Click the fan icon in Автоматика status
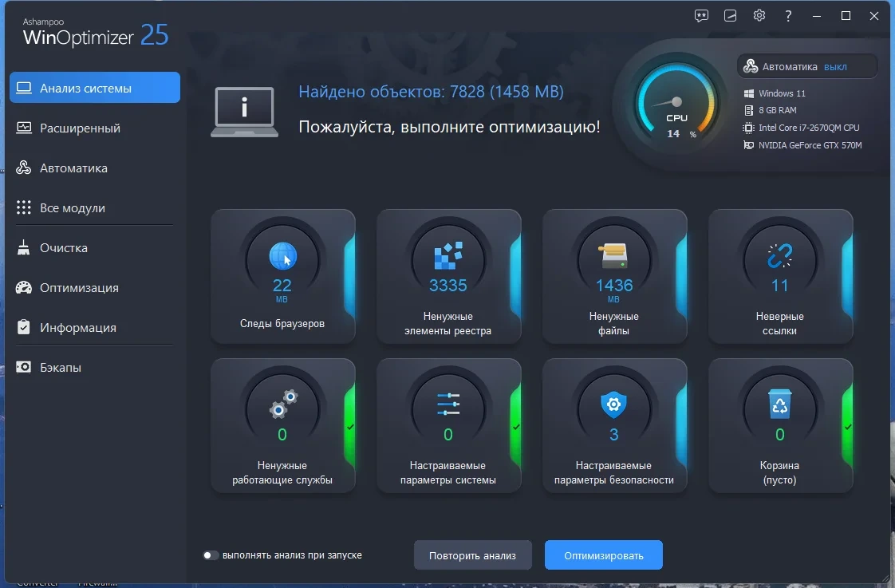Image resolution: width=895 pixels, height=588 pixels. [x=751, y=66]
